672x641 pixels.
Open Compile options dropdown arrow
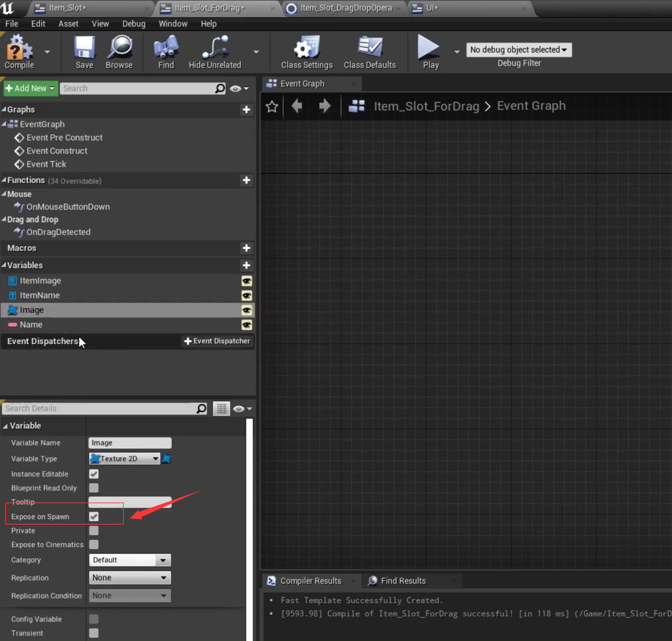47,52
